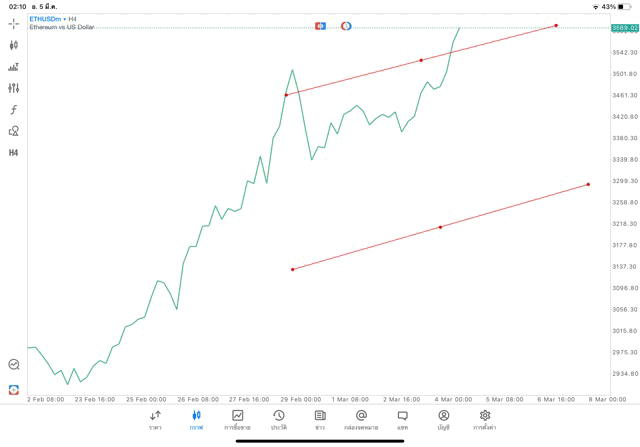640x447 pixels.
Task: Tap the red-blue trade panel icon at bottom left
Action: pyautogui.click(x=13, y=390)
